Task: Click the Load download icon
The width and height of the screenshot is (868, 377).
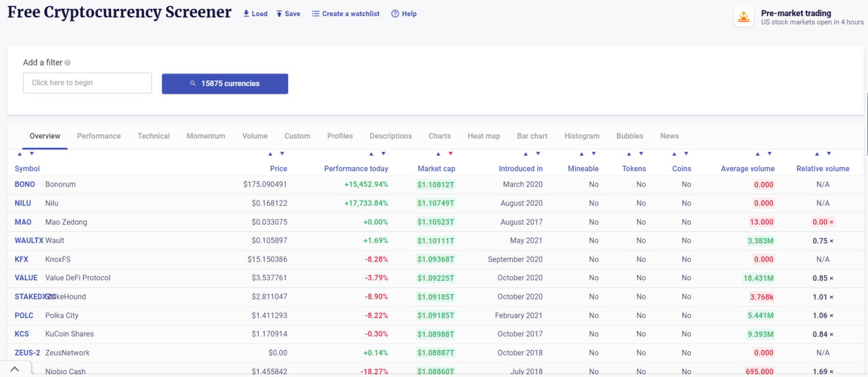Action: (246, 13)
